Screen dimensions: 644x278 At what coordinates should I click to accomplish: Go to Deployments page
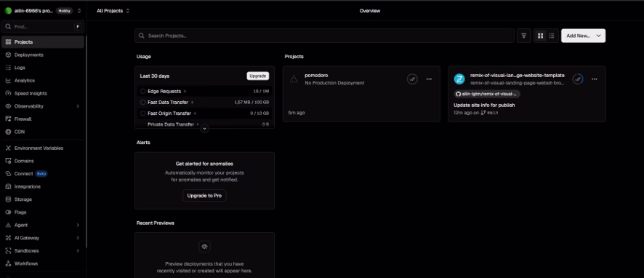43,55
